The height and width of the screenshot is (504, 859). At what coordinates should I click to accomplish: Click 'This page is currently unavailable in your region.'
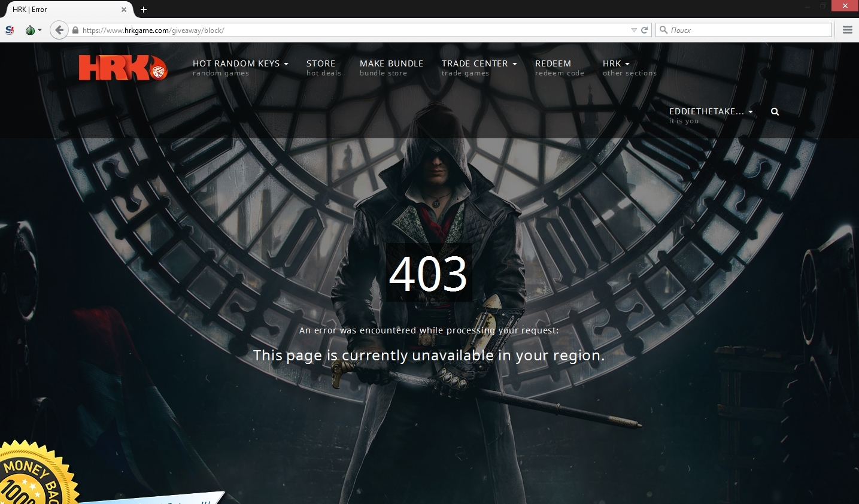point(429,356)
